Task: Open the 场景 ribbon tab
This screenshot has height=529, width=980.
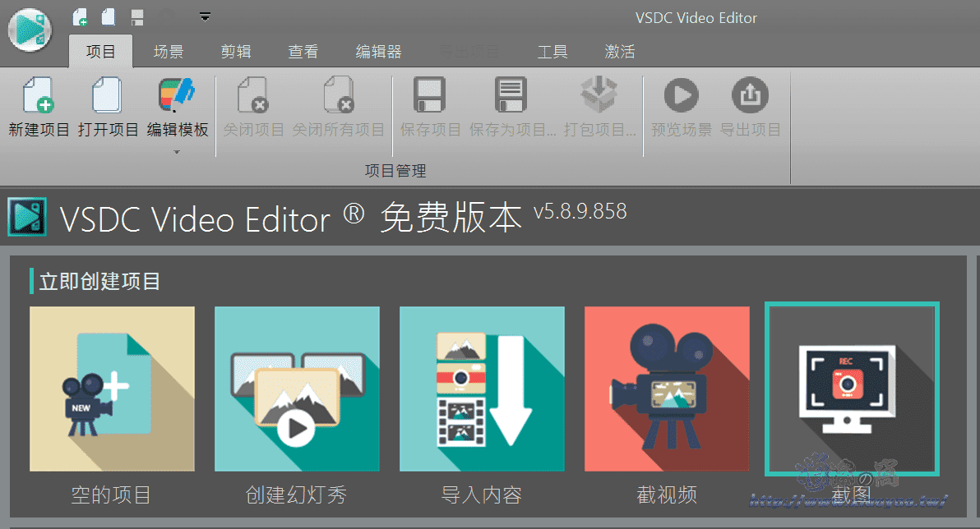Action: pyautogui.click(x=168, y=51)
